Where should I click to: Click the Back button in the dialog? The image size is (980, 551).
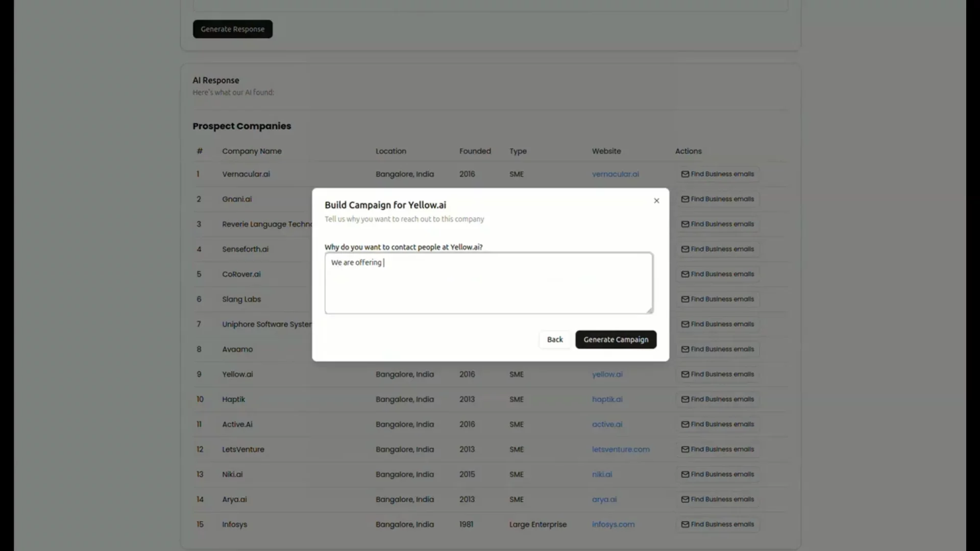point(554,339)
